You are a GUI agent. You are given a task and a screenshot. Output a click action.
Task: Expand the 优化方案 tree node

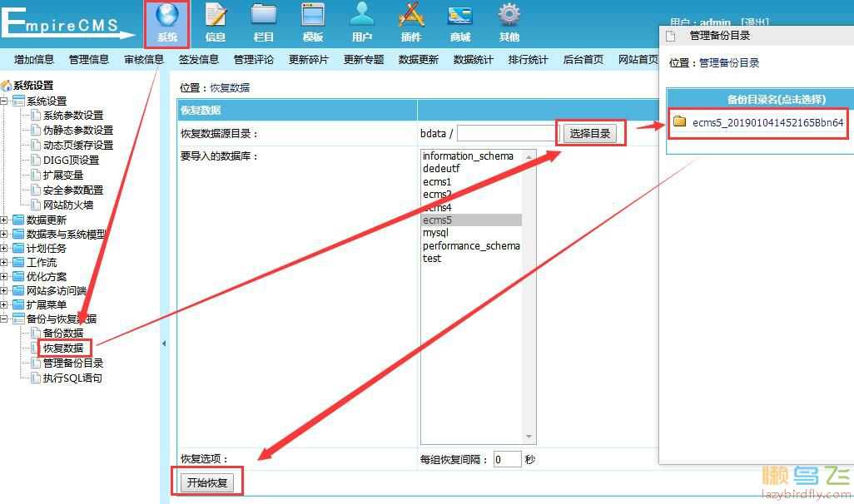4,276
